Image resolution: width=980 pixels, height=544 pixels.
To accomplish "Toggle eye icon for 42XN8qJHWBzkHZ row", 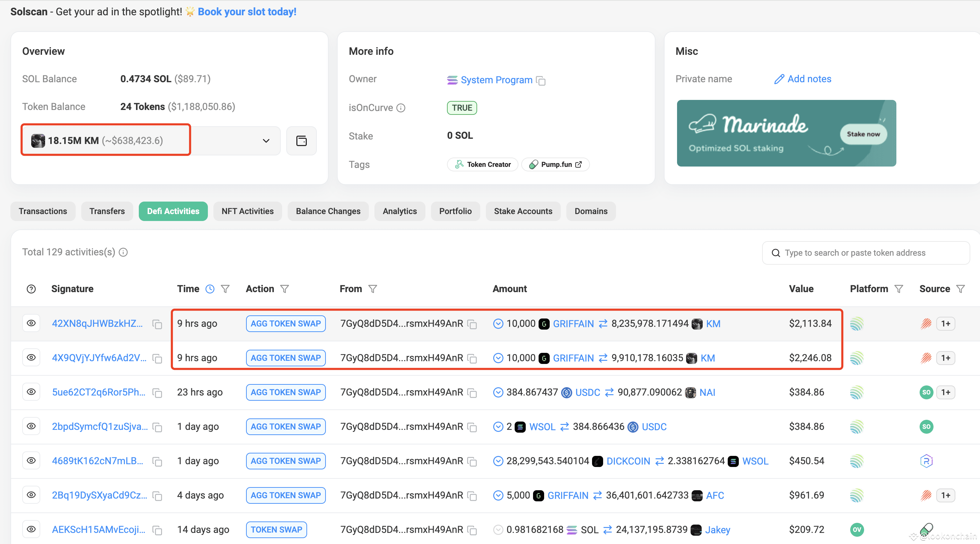I will point(31,323).
